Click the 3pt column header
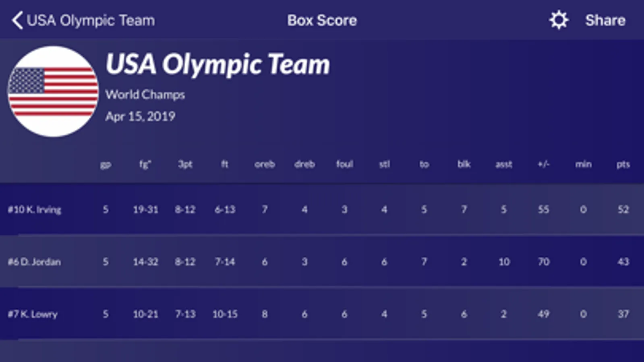Image resolution: width=644 pixels, height=362 pixels. click(x=185, y=164)
